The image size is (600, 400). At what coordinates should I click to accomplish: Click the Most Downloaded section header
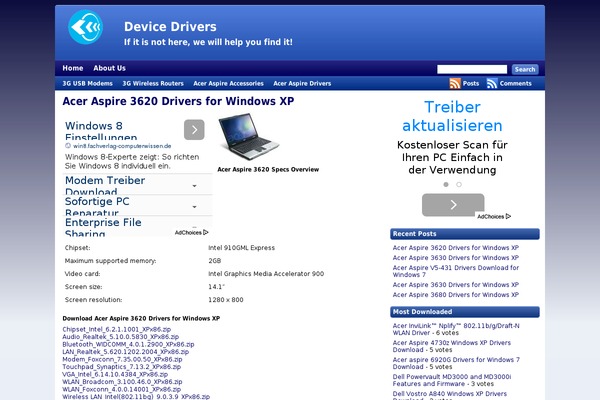[x=465, y=312]
